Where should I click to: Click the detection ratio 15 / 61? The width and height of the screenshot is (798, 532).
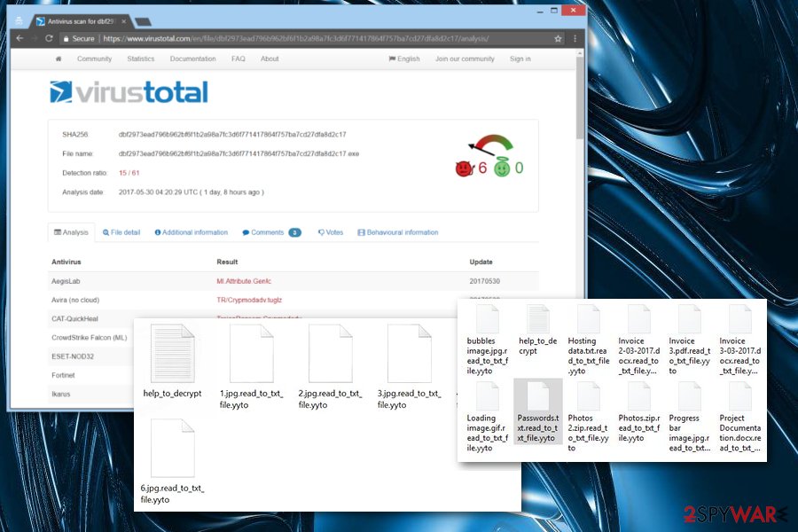tap(129, 173)
